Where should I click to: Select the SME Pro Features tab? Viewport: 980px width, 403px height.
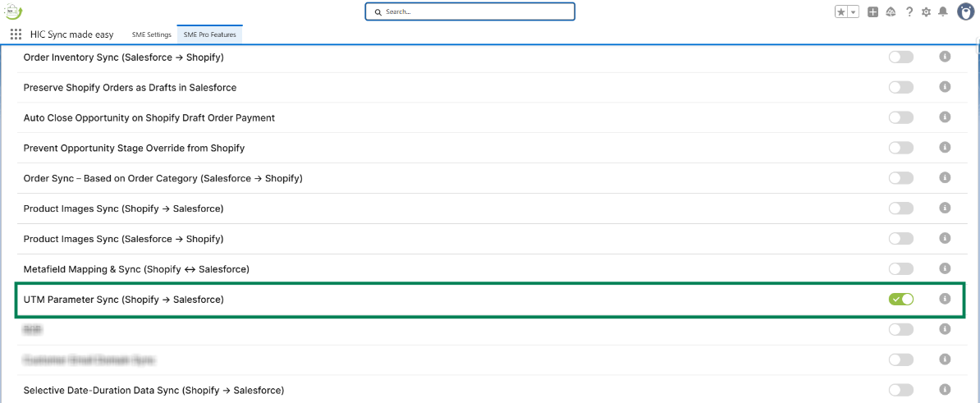tap(210, 34)
